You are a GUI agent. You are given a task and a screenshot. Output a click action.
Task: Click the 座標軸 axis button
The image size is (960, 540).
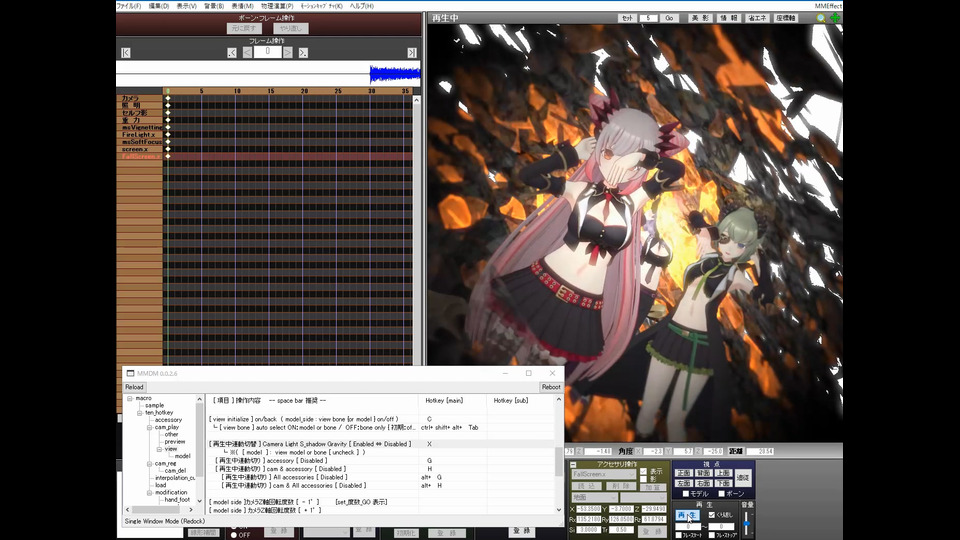(786, 18)
